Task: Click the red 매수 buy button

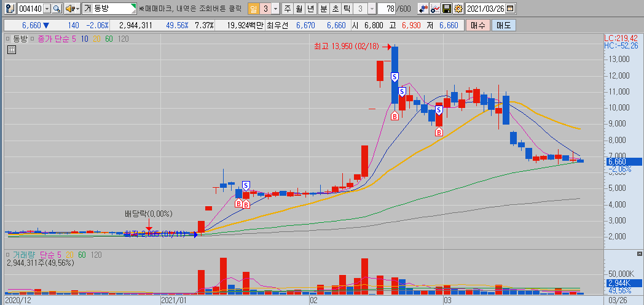Action: pos(477,25)
